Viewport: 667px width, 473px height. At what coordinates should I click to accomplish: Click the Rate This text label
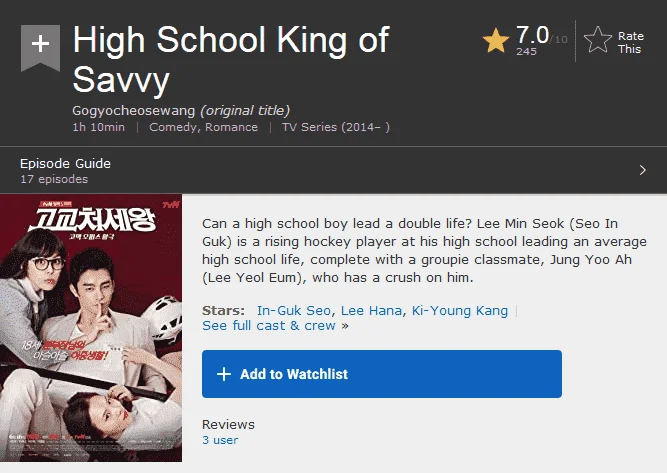[630, 42]
